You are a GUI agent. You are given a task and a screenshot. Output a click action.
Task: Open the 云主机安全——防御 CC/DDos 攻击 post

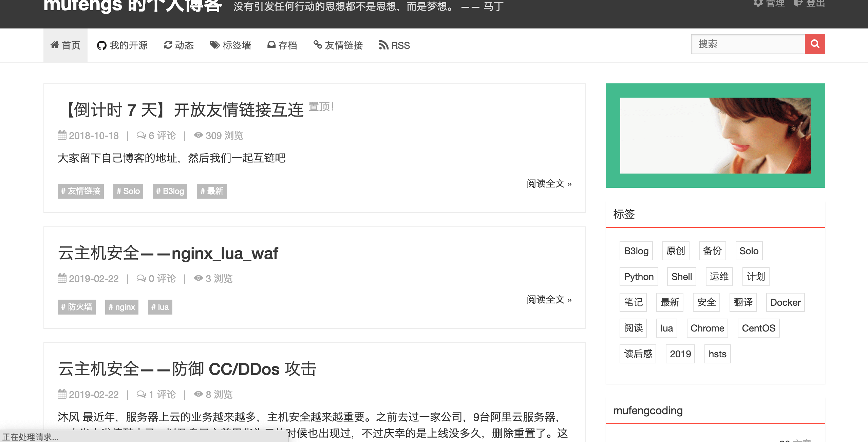187,369
